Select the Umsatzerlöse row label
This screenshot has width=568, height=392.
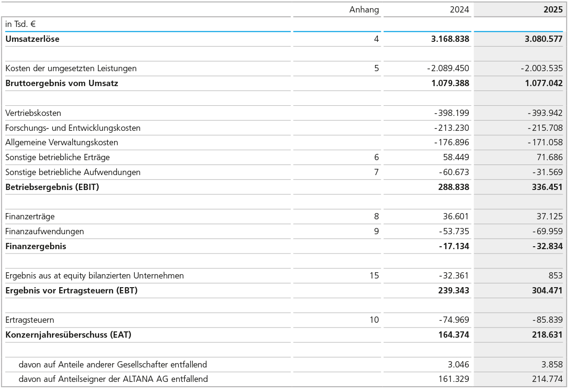33,39
